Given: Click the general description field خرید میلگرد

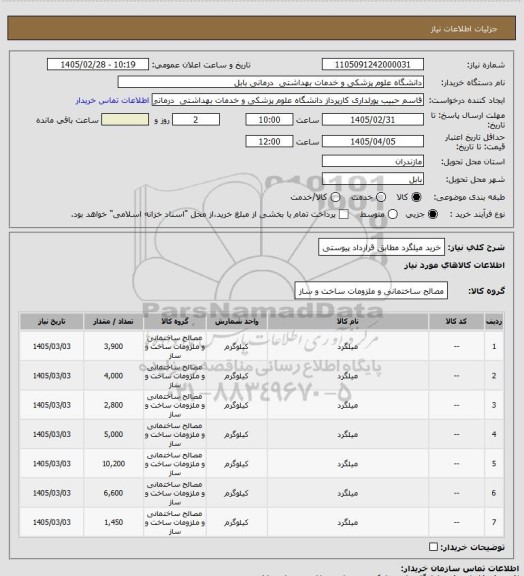Looking at the screenshot, I should pyautogui.click(x=381, y=247).
